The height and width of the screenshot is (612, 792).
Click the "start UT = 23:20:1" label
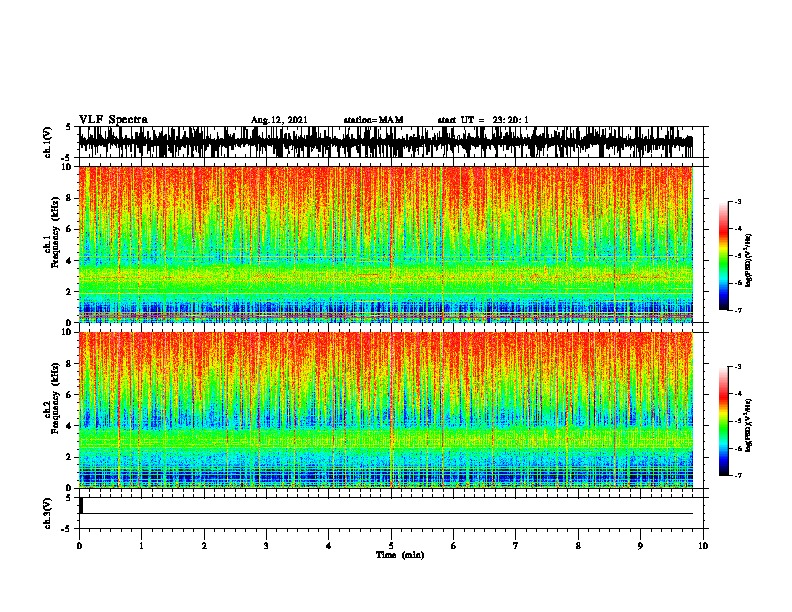pos(483,120)
